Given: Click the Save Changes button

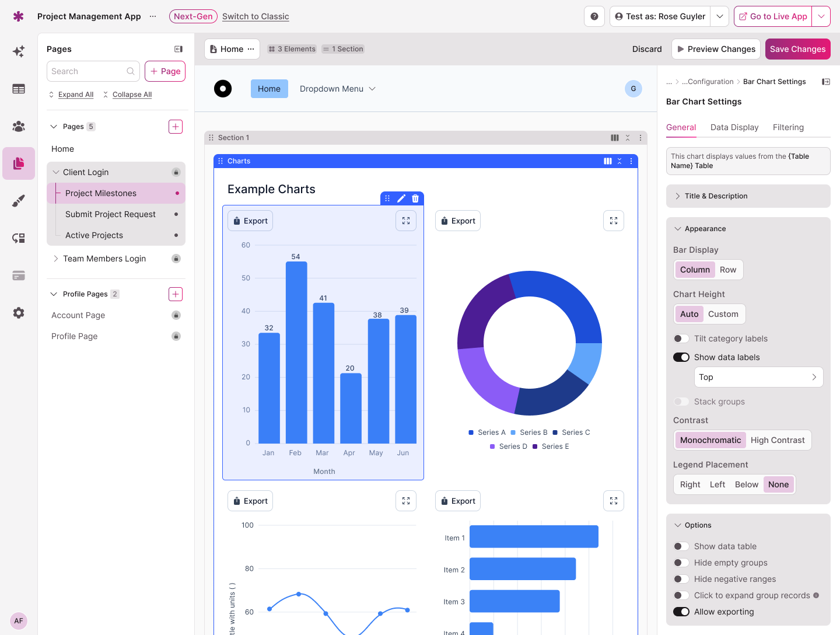Looking at the screenshot, I should (797, 49).
